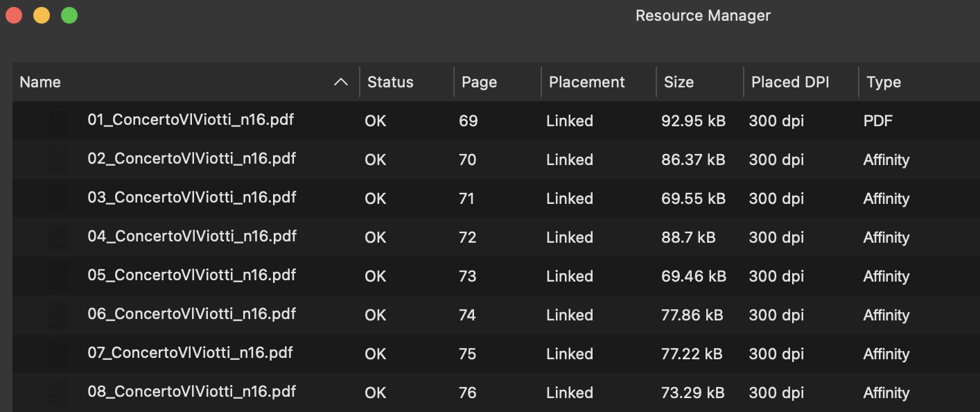980x412 pixels.
Task: Click the Linked placement on page 72 row
Action: coord(570,237)
